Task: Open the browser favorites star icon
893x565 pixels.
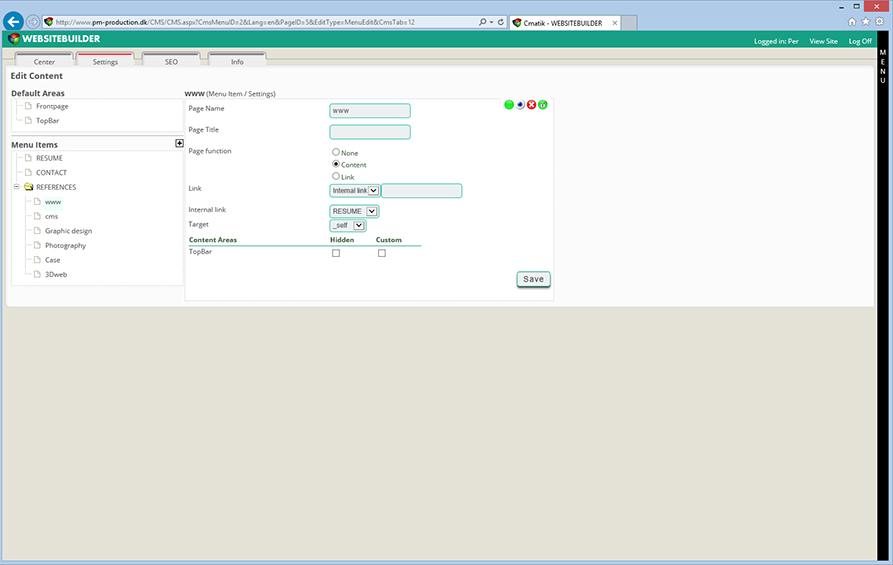Action: 866,21
